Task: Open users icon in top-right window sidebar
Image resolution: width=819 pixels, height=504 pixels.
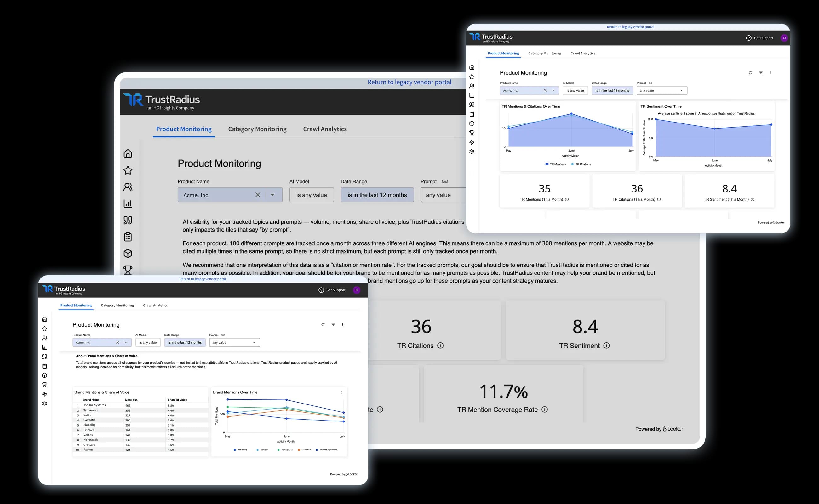Action: pos(472,86)
